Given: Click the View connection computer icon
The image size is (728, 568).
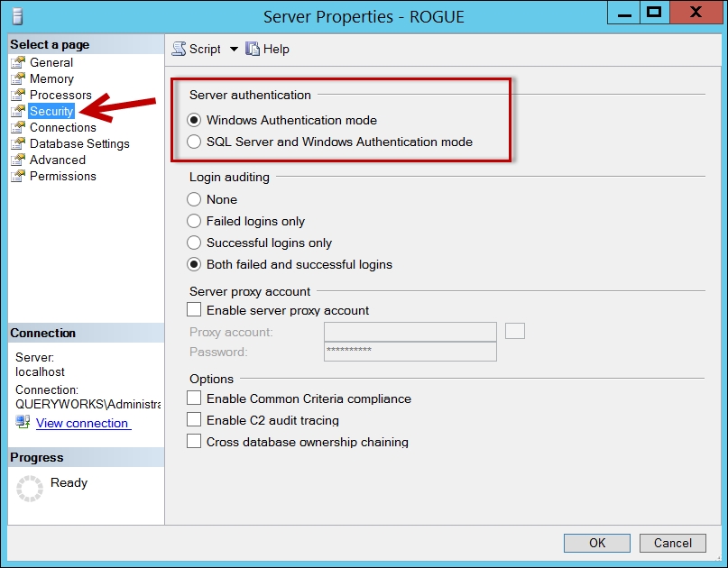Looking at the screenshot, I should click(x=23, y=422).
